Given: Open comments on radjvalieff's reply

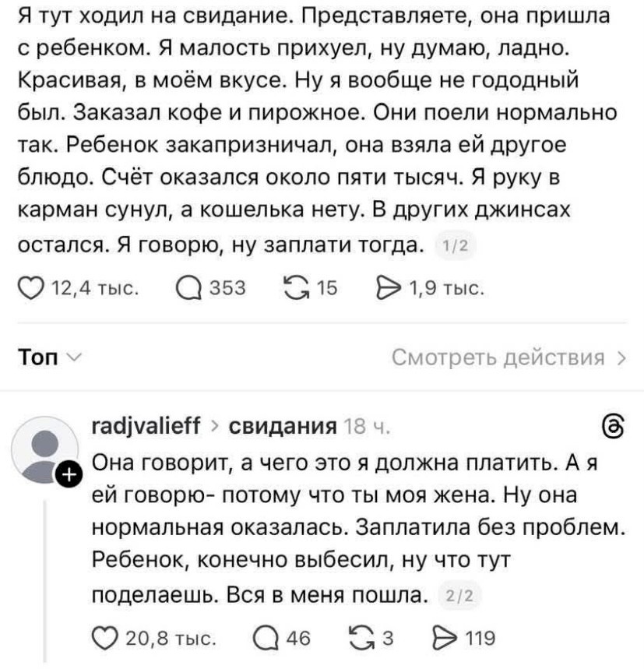Looking at the screenshot, I should (x=265, y=639).
